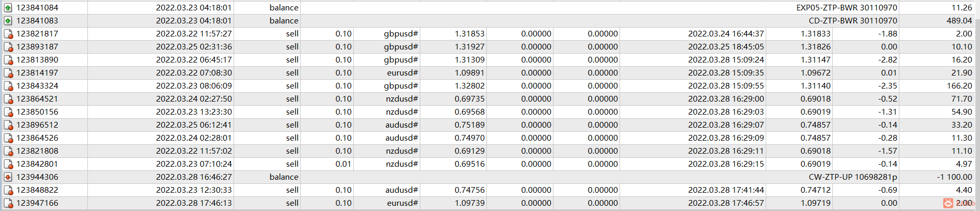Select the -1 100.00 withdrawal amount
Viewport: 980px width, 211px height.
(955, 177)
